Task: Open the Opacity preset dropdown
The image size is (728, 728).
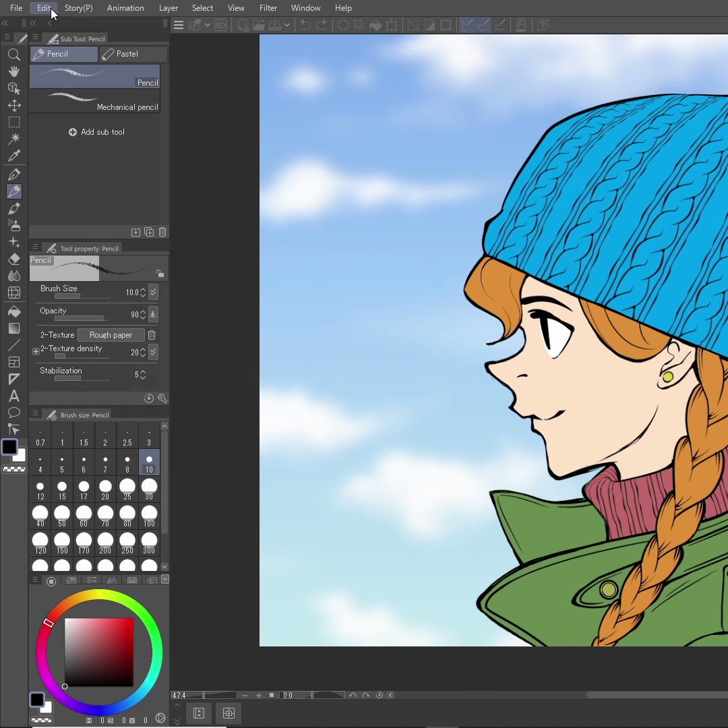Action: [152, 314]
